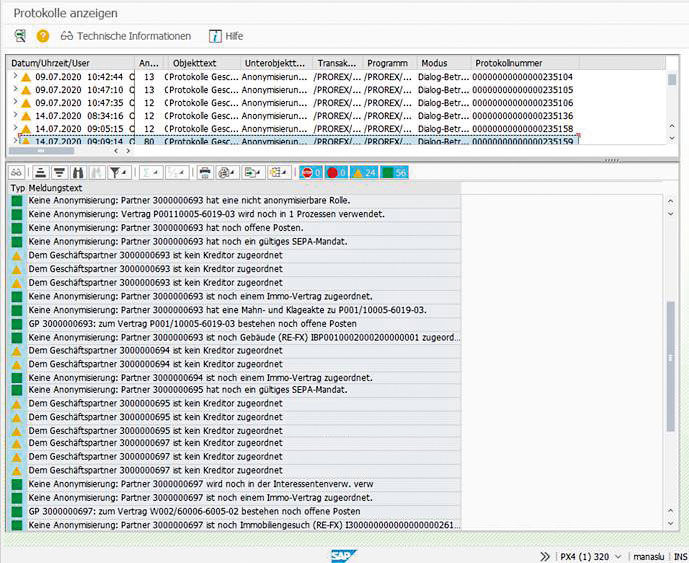The height and width of the screenshot is (563, 689).
Task: Open the filter funnel dropdown
Action: tap(118, 172)
